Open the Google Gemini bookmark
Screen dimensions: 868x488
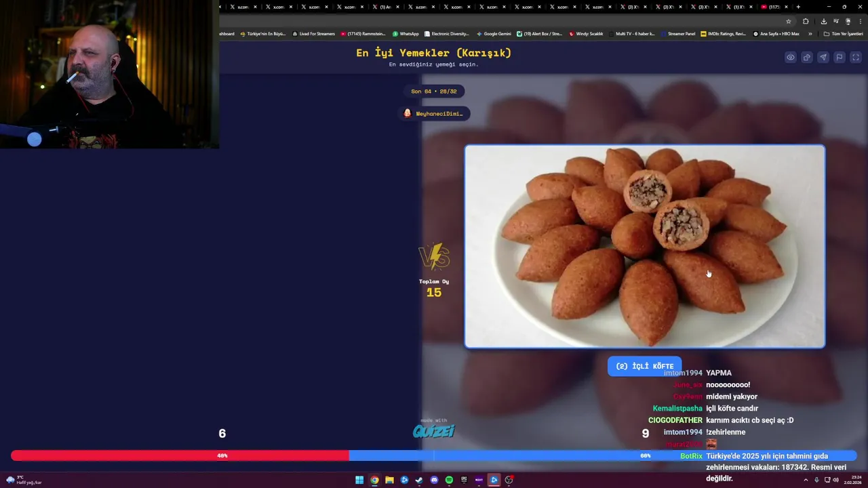coord(494,34)
